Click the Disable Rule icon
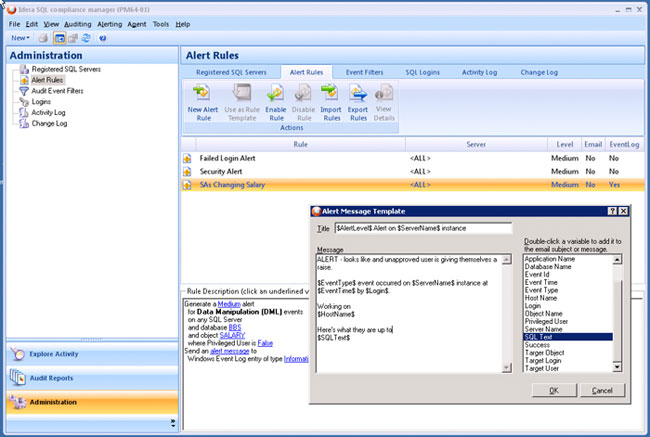650x437 pixels. (x=303, y=92)
